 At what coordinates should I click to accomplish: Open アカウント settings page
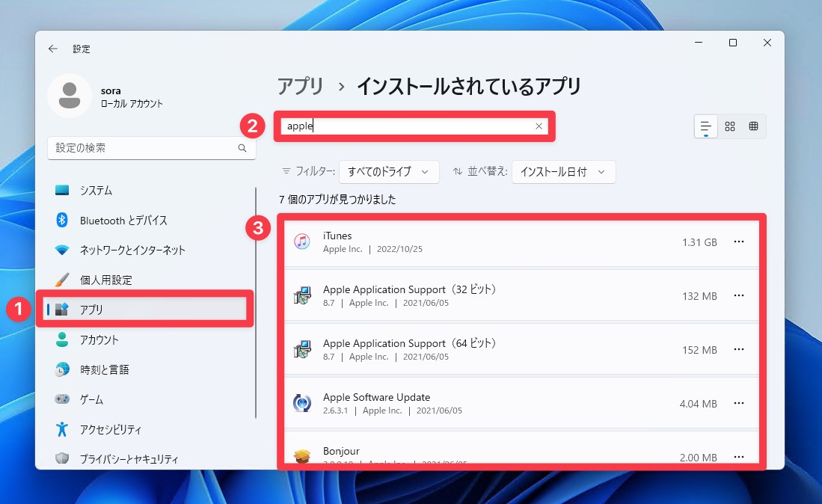[x=99, y=340]
